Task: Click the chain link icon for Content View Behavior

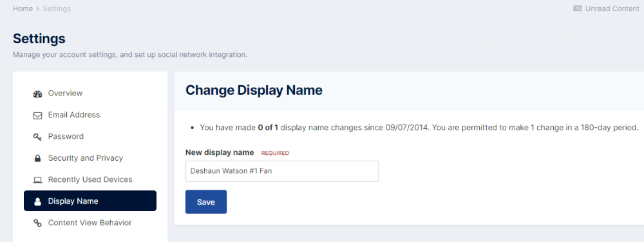Action: pyautogui.click(x=37, y=223)
